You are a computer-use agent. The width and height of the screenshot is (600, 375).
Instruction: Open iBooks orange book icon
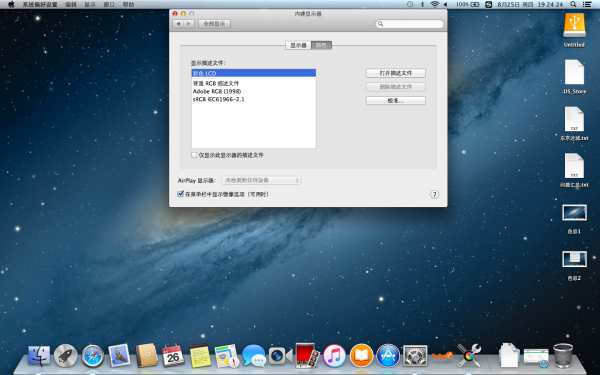361,355
